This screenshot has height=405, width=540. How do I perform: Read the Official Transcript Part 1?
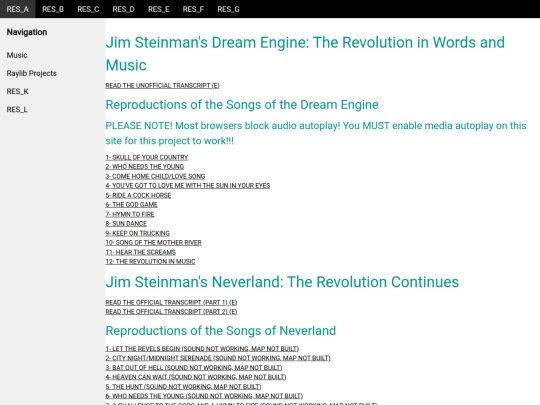coord(171,302)
